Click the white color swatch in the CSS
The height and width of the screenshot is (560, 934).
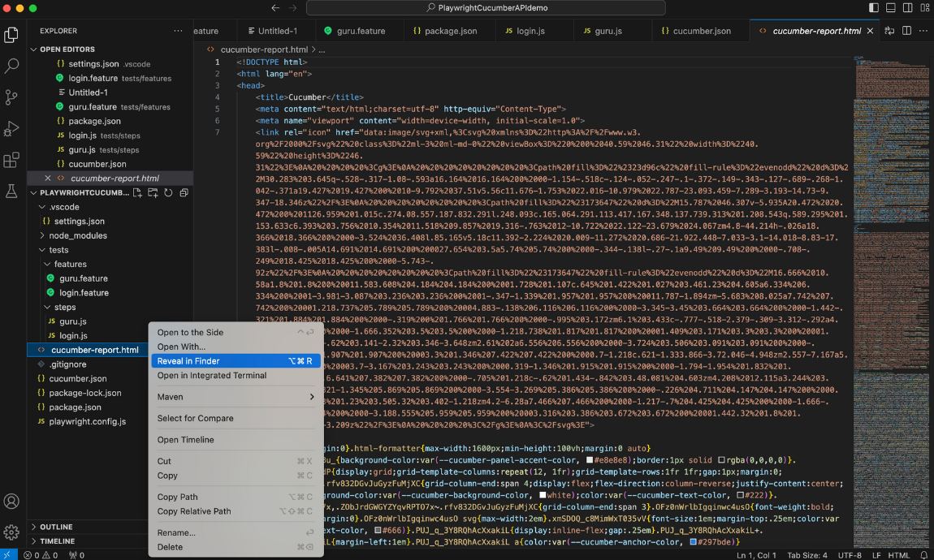[542, 495]
